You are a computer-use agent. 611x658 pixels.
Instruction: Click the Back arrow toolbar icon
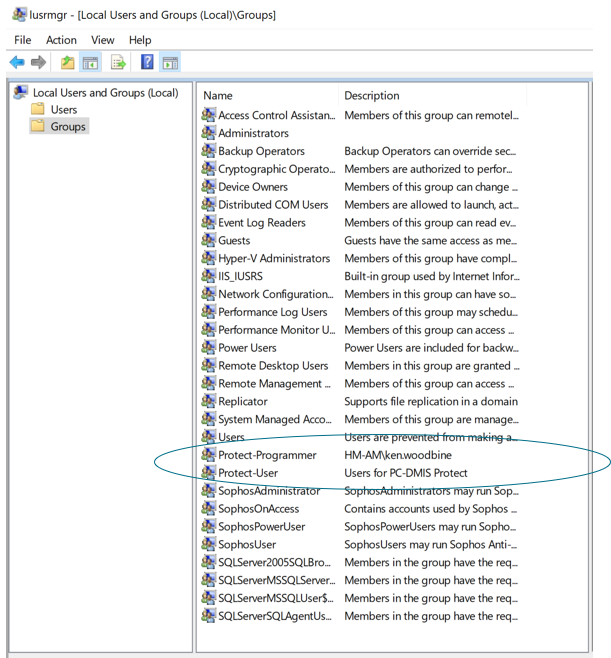(x=17, y=63)
